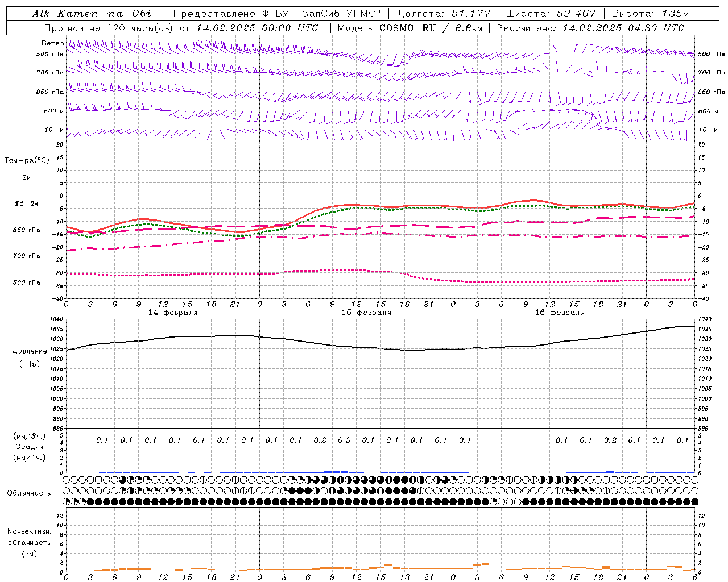Click the (гПа) unit under Давление
Image resolution: width=728 pixels, height=582 pixels.
[30, 364]
